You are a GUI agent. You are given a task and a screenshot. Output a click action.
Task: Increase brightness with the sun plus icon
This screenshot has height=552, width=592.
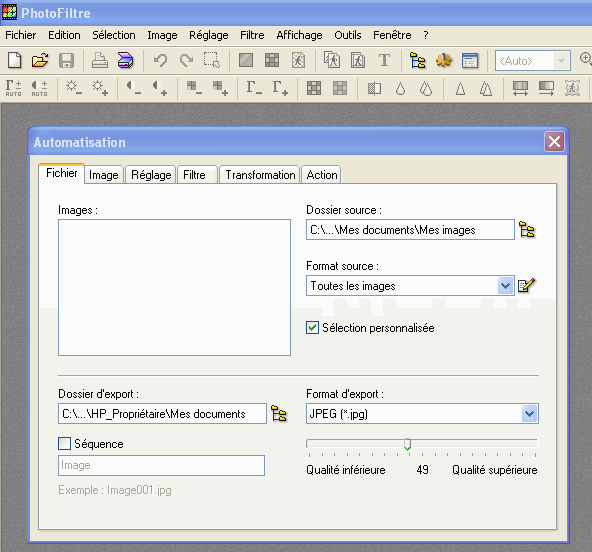[x=100, y=88]
